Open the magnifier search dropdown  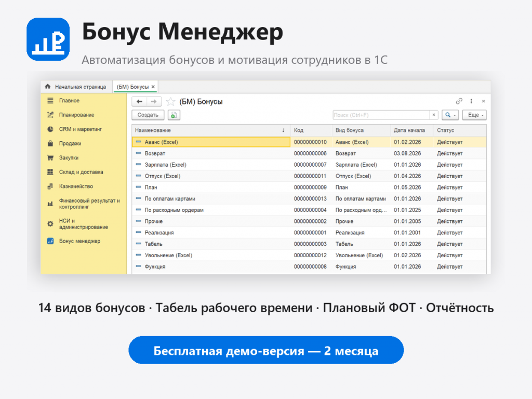450,115
